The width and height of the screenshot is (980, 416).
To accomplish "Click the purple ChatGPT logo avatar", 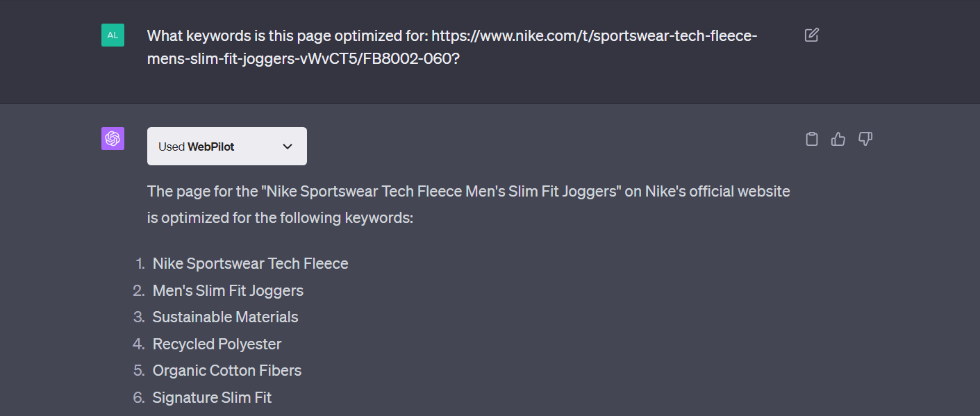I will [113, 139].
